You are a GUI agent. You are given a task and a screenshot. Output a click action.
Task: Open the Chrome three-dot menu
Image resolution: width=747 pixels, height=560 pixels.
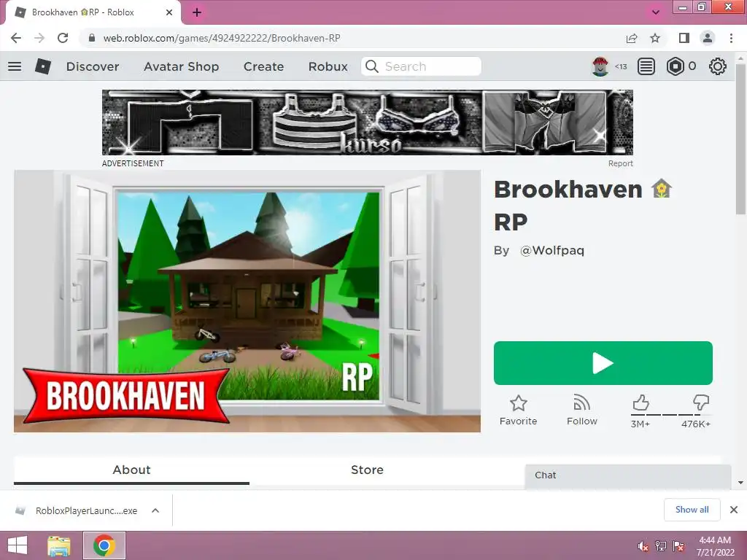731,38
